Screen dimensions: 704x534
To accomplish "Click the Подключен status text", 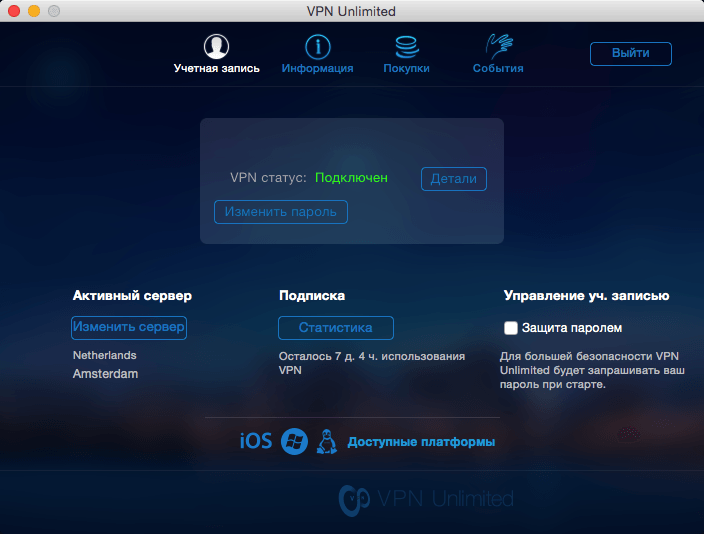I will pos(351,178).
